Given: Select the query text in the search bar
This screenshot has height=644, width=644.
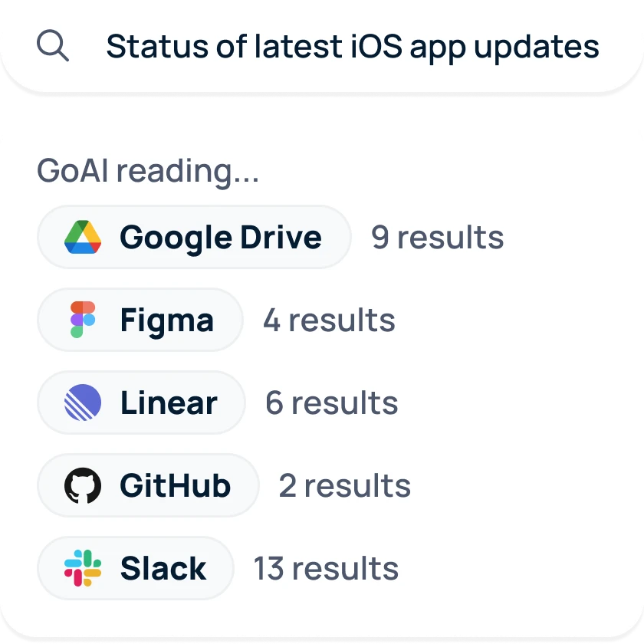Looking at the screenshot, I should pyautogui.click(x=353, y=46).
